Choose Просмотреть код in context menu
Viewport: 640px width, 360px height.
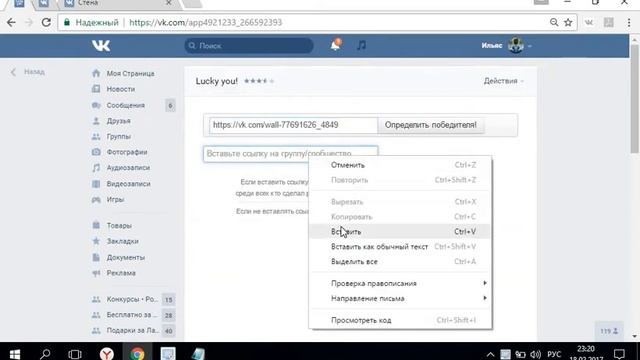pyautogui.click(x=400, y=320)
